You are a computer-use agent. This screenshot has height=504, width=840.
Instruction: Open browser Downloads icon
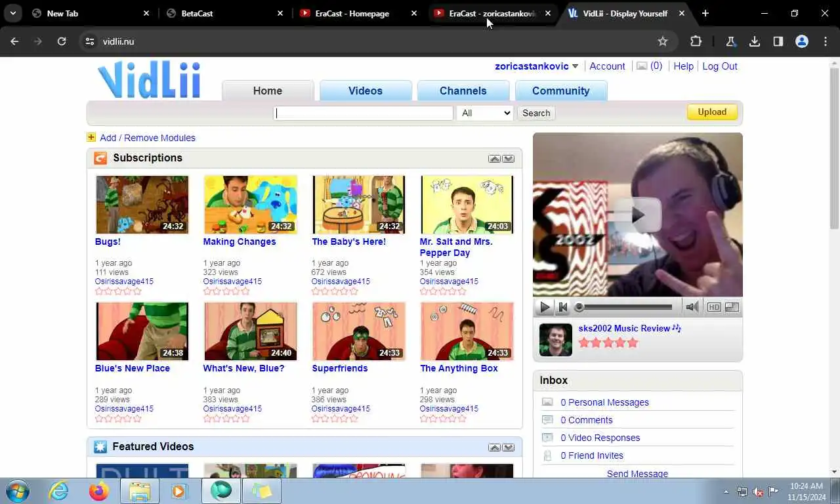[x=755, y=41]
